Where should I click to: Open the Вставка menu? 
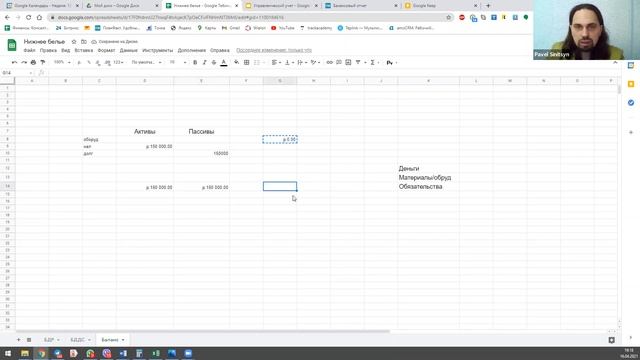[x=84, y=50]
